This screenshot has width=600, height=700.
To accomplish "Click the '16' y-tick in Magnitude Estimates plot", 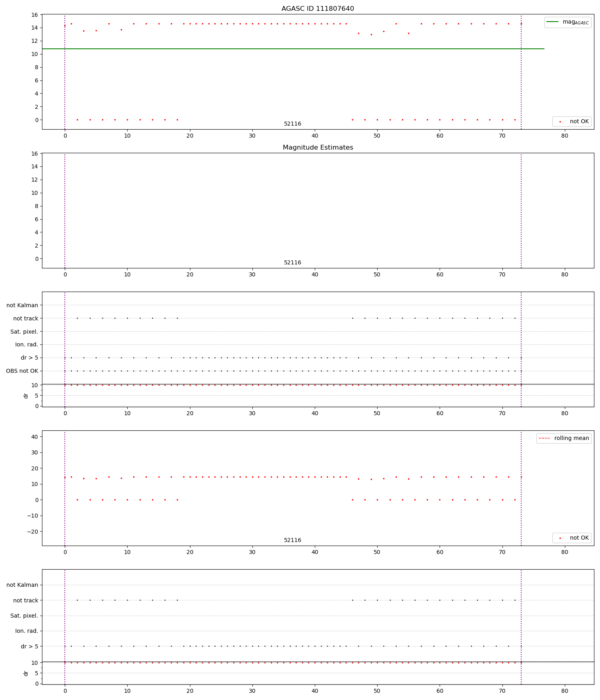I will [x=34, y=154].
